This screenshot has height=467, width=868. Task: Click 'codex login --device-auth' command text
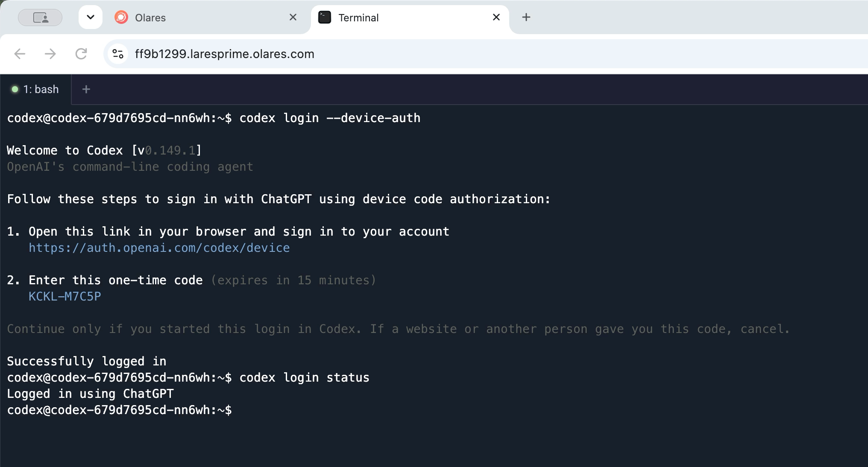330,118
